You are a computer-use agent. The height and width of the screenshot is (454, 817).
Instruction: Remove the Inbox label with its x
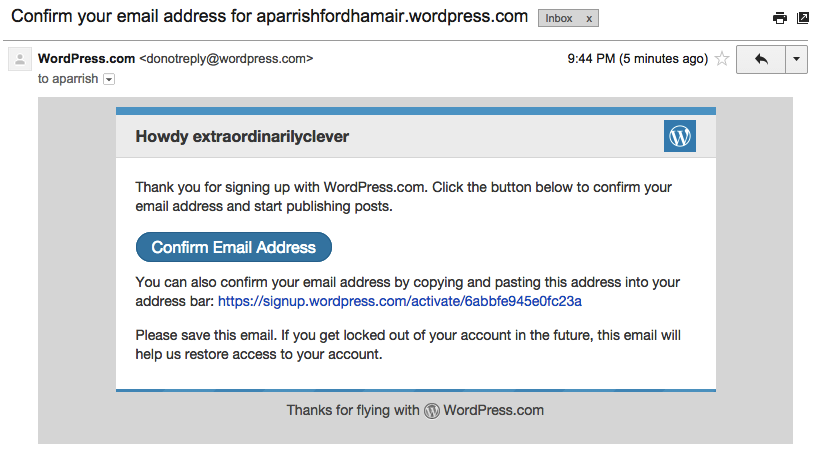589,19
